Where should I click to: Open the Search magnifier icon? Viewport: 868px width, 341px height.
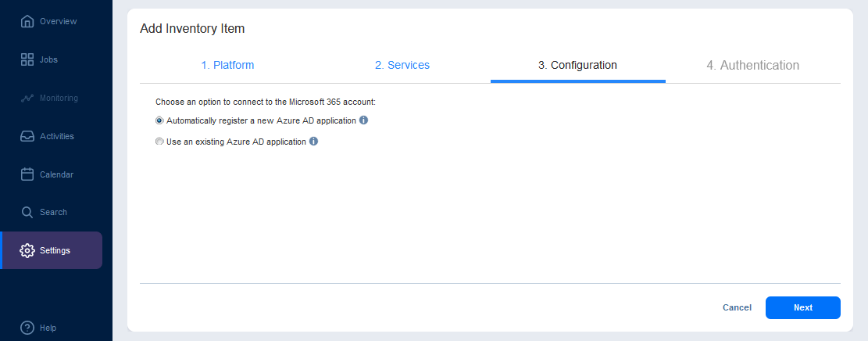(27, 212)
